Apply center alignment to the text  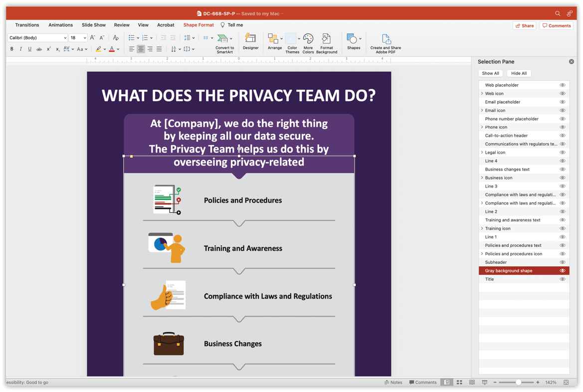[x=141, y=49]
